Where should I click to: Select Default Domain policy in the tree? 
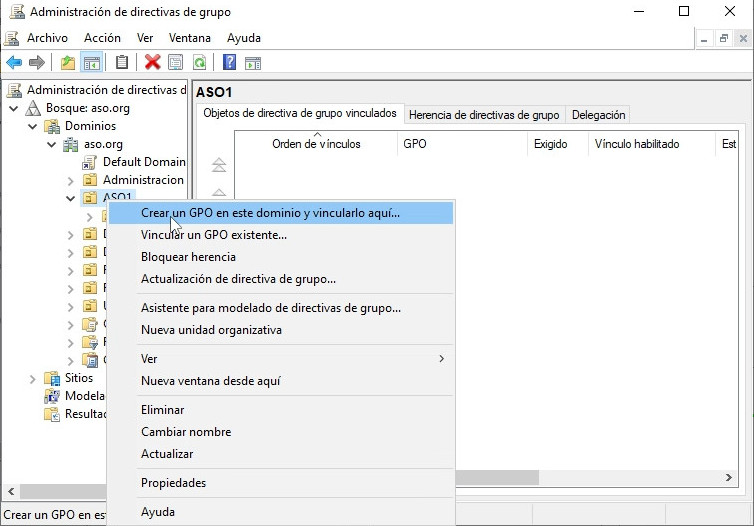click(143, 162)
